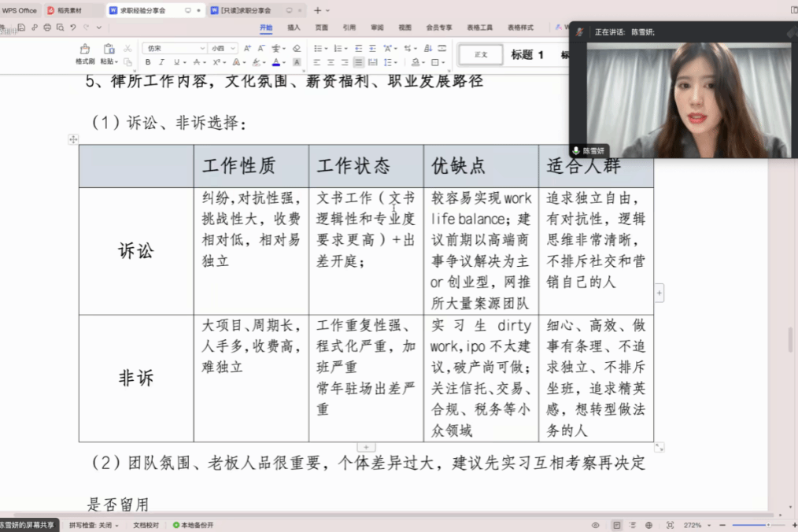Click the undo arrow icon
This screenshot has width=798, height=532.
tap(73, 28)
